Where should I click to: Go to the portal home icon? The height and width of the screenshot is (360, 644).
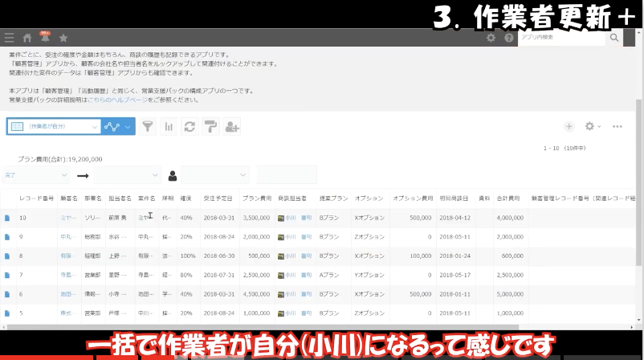27,38
